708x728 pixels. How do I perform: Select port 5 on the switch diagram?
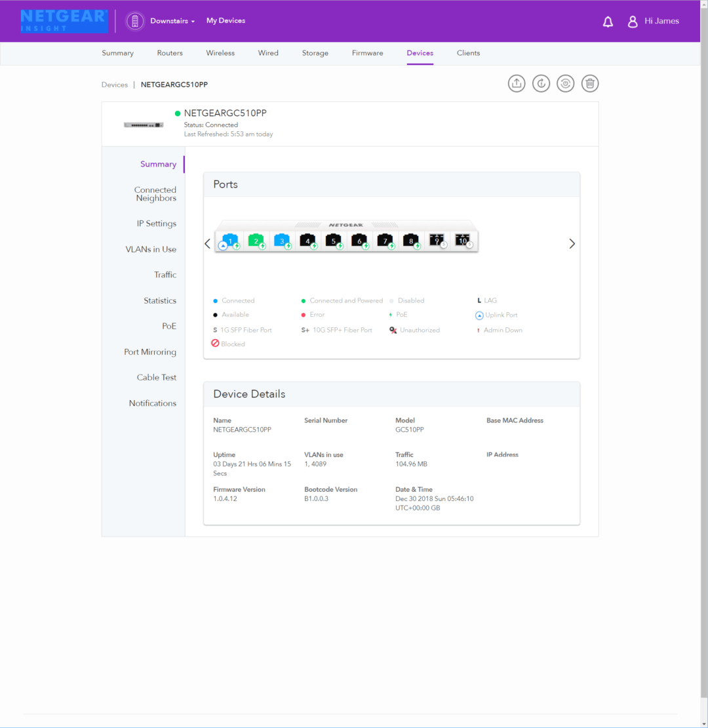click(333, 240)
